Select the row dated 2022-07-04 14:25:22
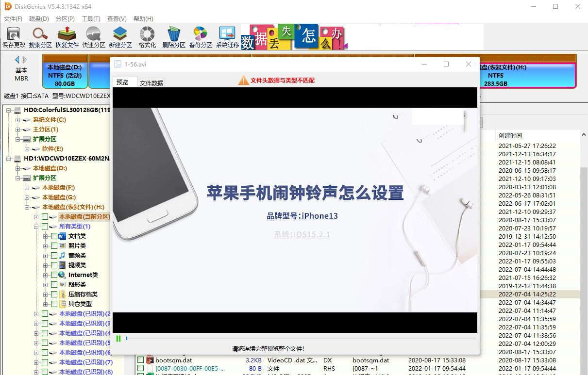 click(x=529, y=294)
